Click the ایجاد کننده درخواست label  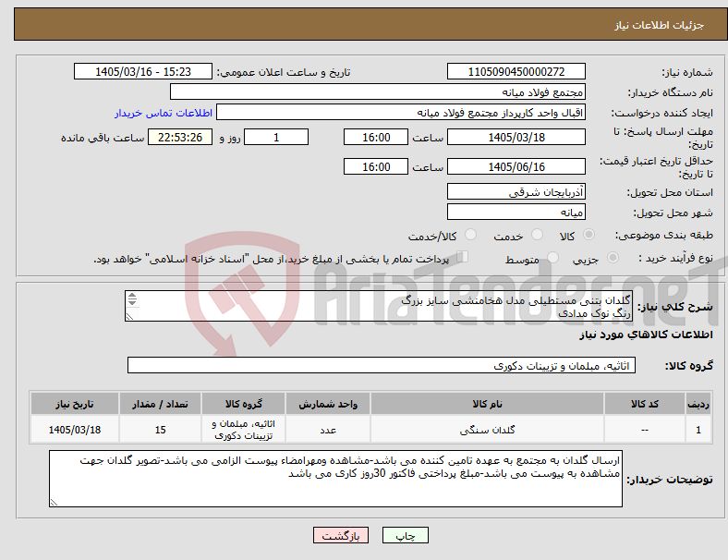662,113
